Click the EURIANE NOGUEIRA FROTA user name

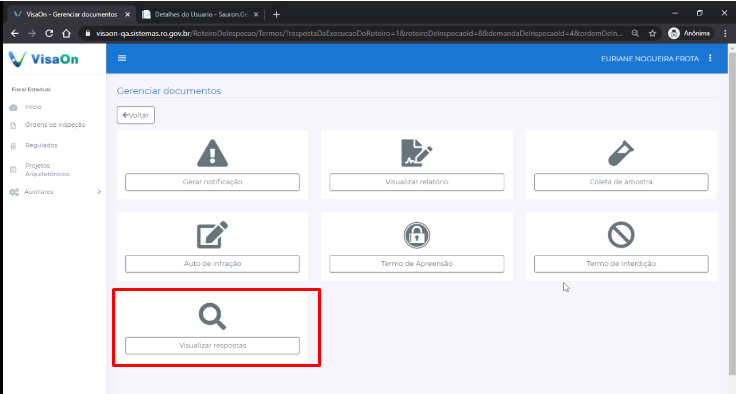[x=650, y=59]
